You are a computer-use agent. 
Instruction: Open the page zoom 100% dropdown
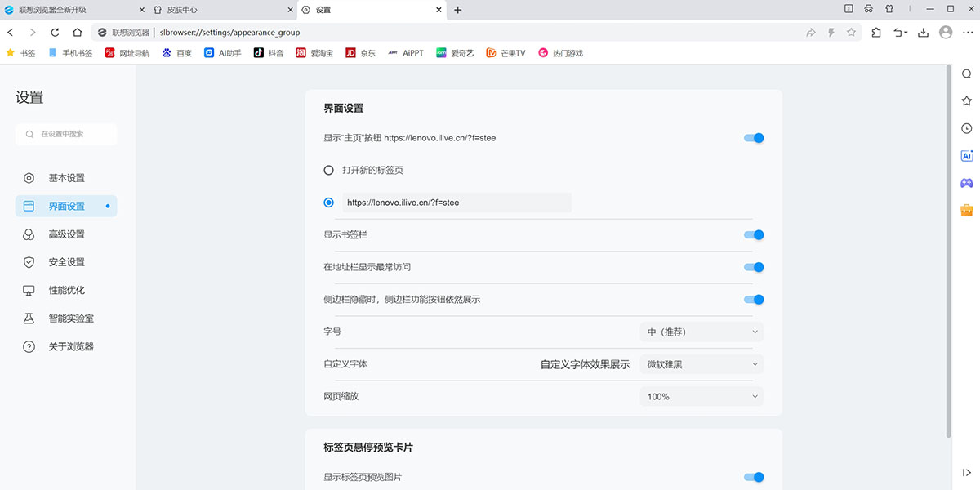click(702, 397)
